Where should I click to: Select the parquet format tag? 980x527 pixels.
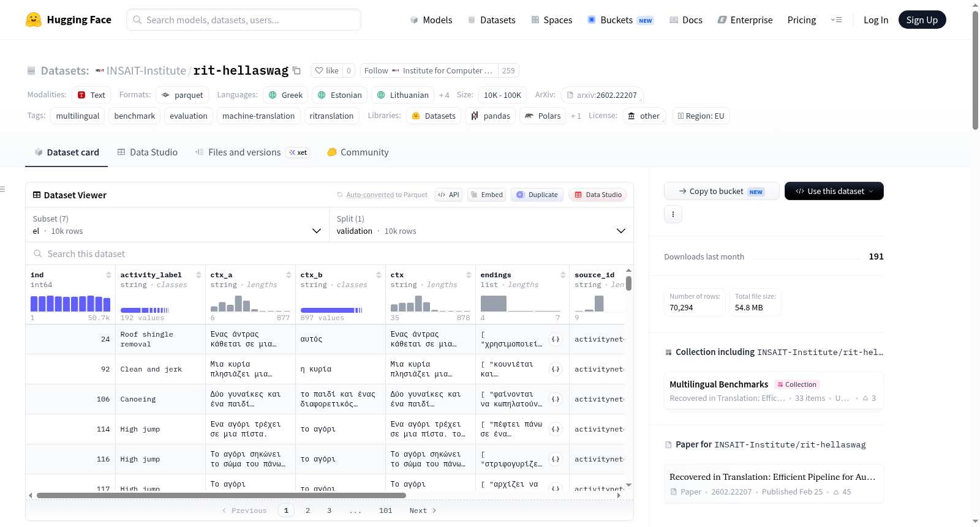pyautogui.click(x=182, y=95)
